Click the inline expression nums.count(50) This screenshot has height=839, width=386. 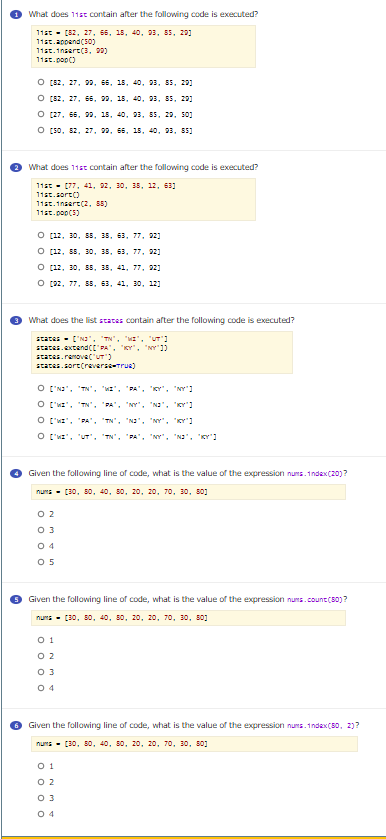pos(315,599)
